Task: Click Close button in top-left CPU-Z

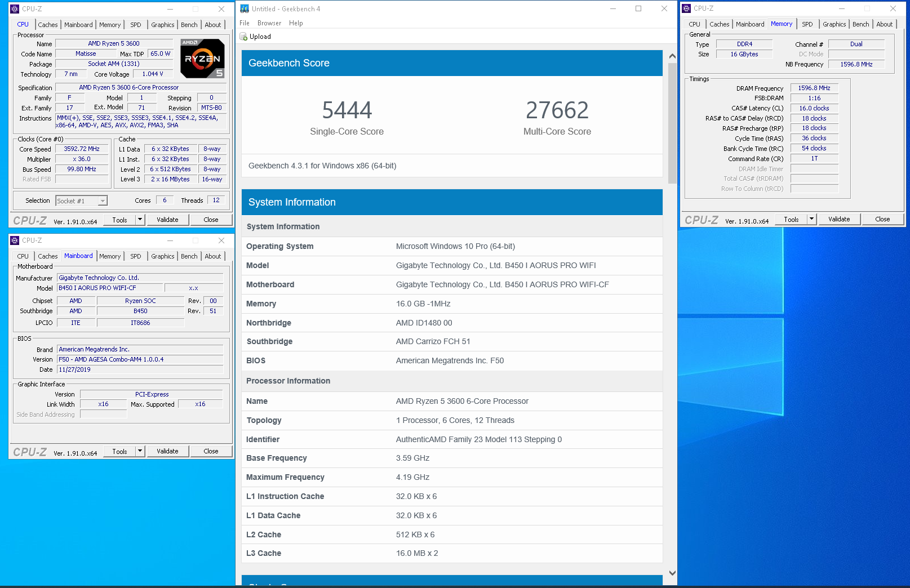Action: tap(211, 220)
